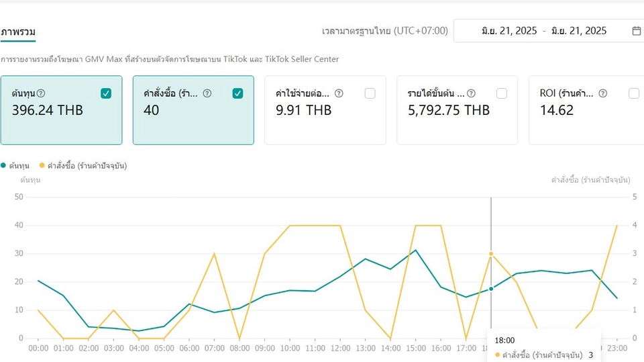The image size is (644, 362).
Task: Click info icon on ROI card
Action: tap(602, 93)
